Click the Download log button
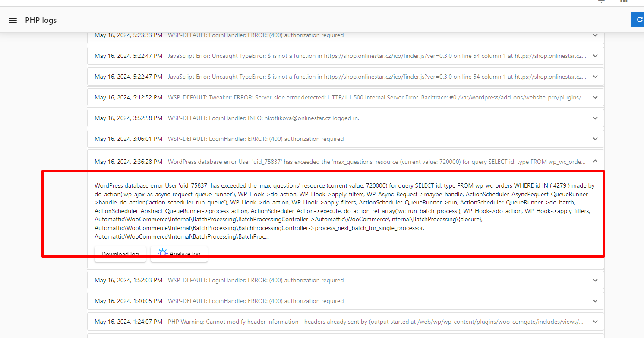The width and height of the screenshot is (644, 338). (120, 254)
